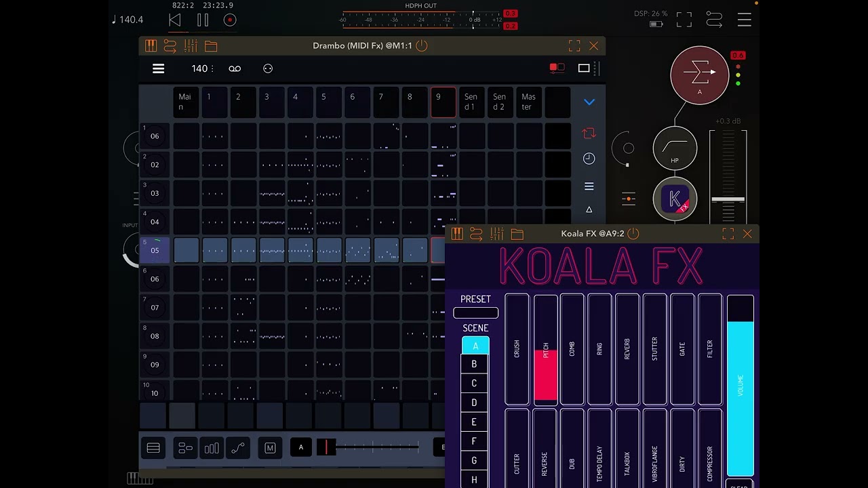The width and height of the screenshot is (868, 488).
Task: Open the Koala FX PRESET field
Action: coord(476,312)
